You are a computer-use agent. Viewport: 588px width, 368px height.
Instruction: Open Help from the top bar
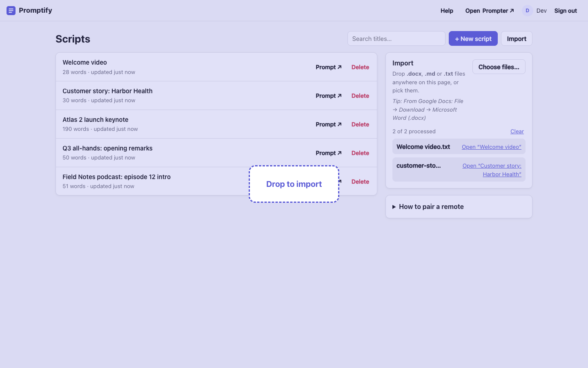point(447,11)
